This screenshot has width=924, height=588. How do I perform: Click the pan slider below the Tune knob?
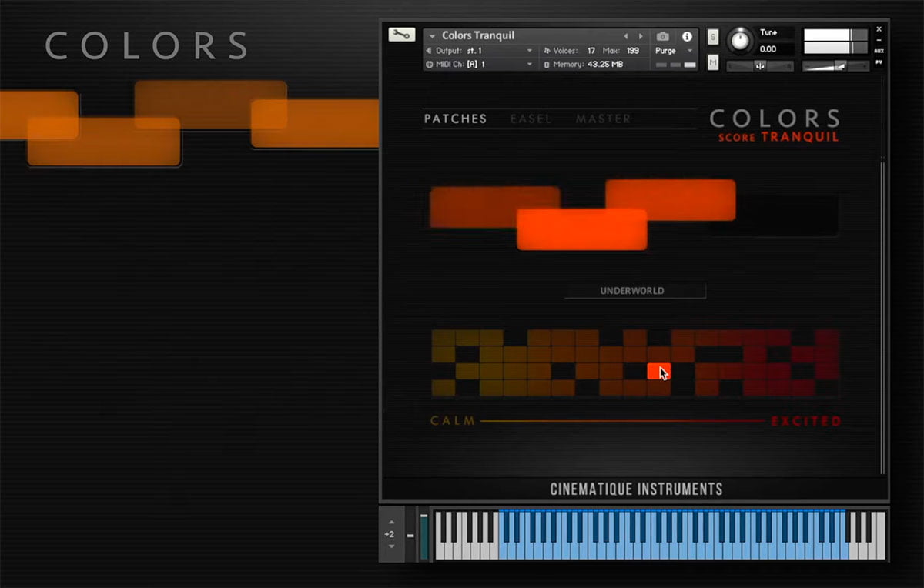click(759, 66)
